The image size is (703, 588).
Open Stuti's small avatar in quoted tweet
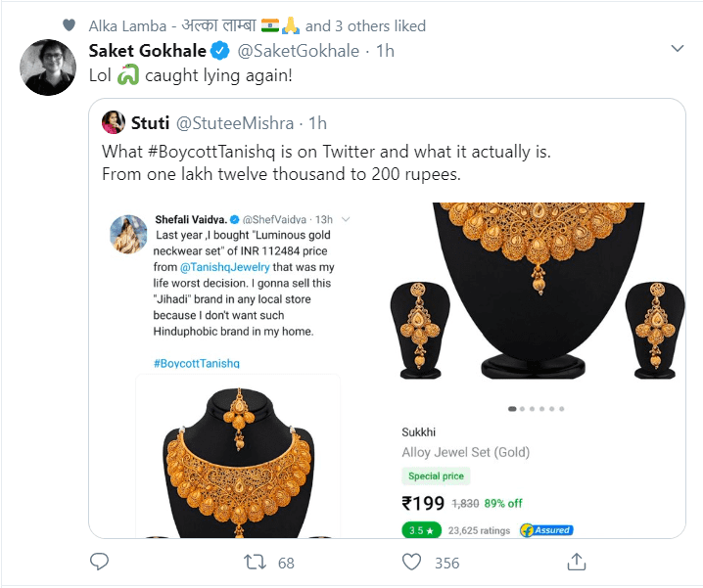click(x=114, y=122)
